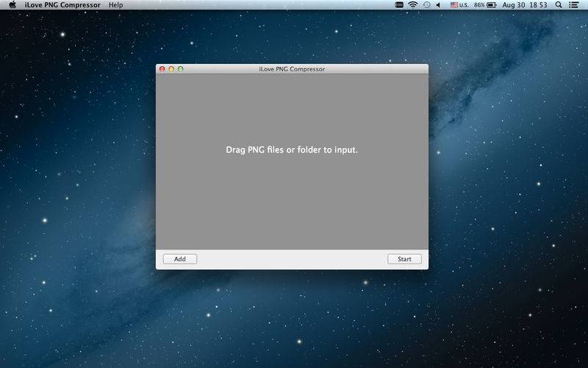Open the date and time Aug 30 menu
Screen dimensions: 588x368
point(525,5)
